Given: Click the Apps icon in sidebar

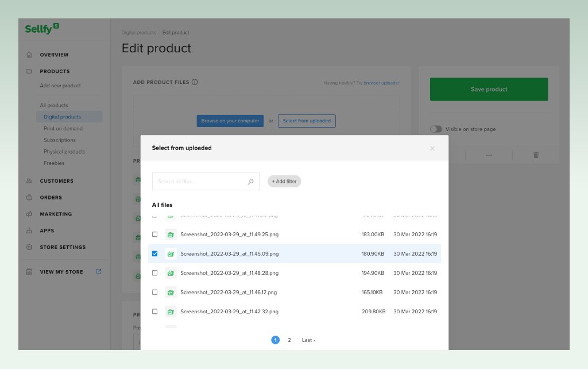Looking at the screenshot, I should (29, 230).
